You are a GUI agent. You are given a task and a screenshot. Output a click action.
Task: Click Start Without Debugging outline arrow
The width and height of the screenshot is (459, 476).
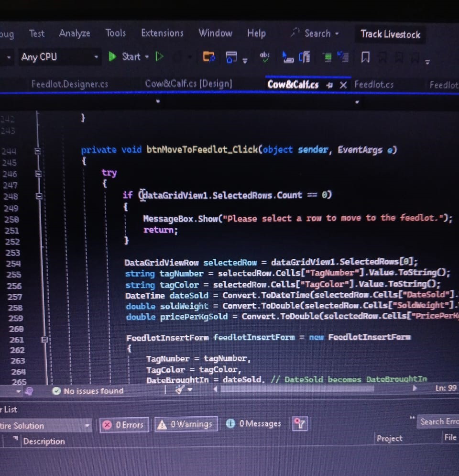click(x=160, y=56)
